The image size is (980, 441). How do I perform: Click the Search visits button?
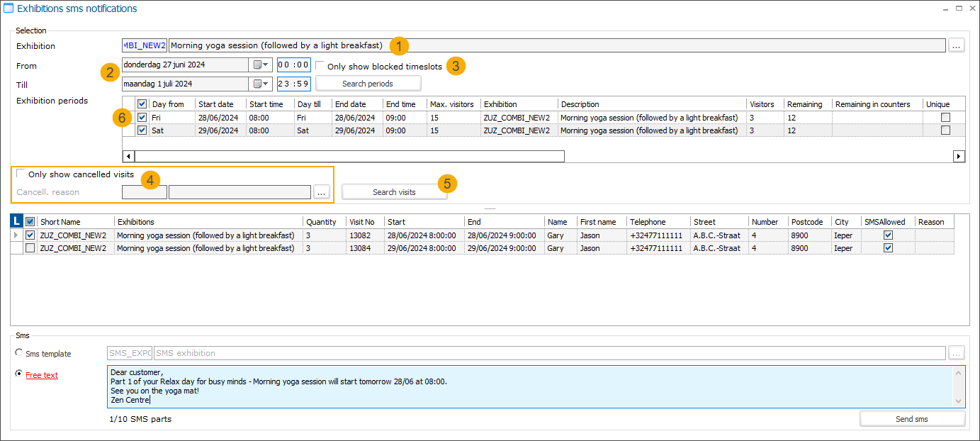coord(394,191)
